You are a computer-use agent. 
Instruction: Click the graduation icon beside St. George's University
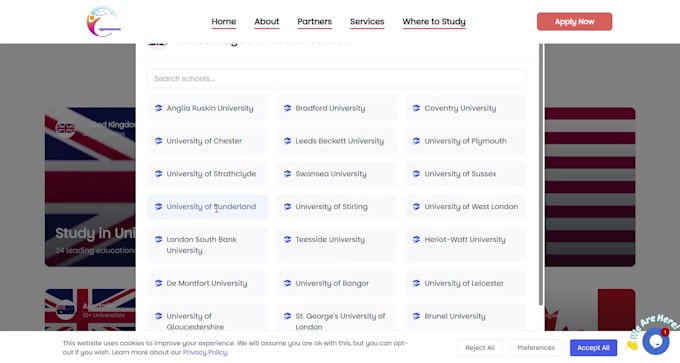[x=287, y=316]
